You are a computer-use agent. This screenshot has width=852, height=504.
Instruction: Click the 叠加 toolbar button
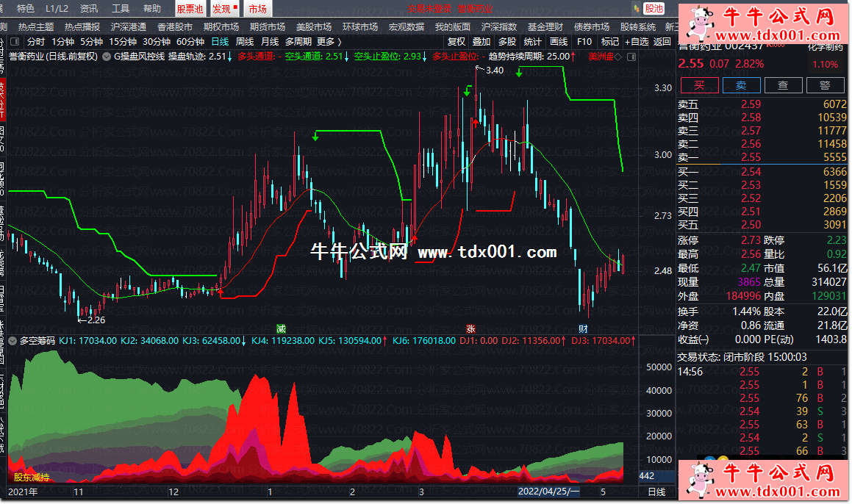[482, 41]
